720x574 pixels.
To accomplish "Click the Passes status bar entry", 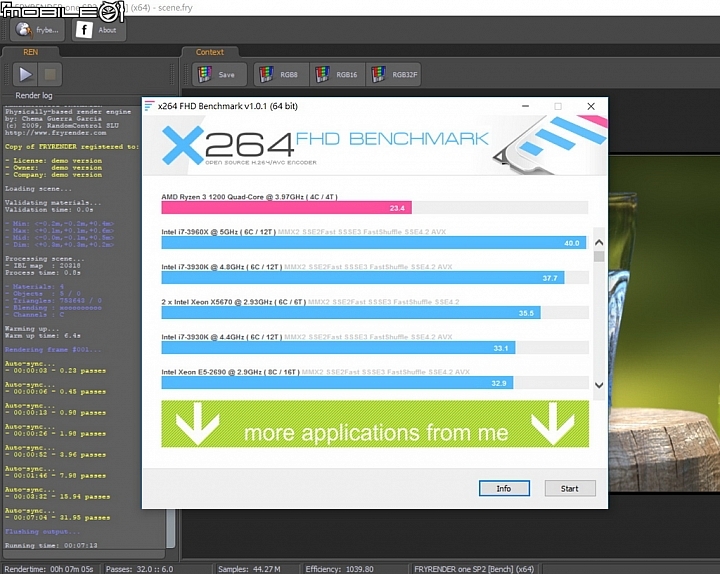I will coord(140,568).
